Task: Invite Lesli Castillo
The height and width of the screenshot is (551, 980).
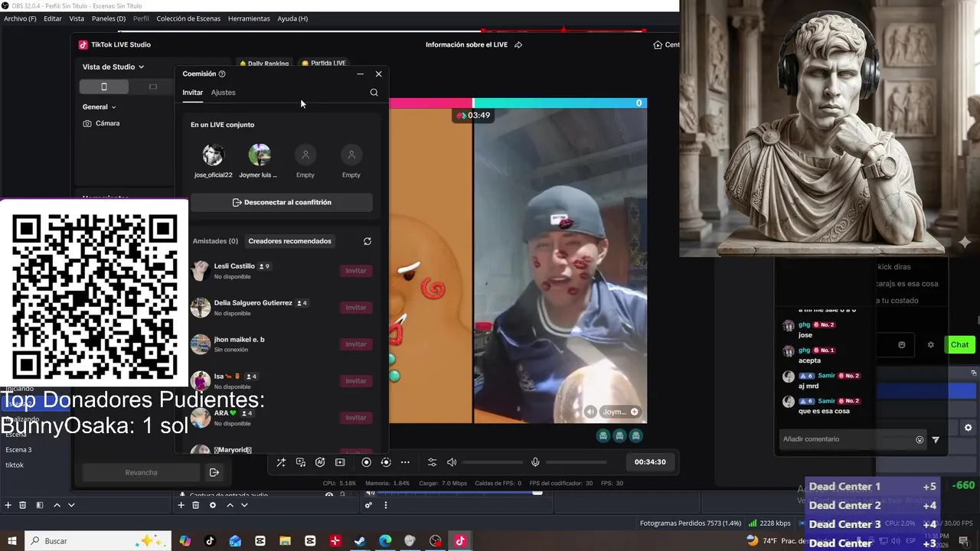Action: [x=356, y=271]
